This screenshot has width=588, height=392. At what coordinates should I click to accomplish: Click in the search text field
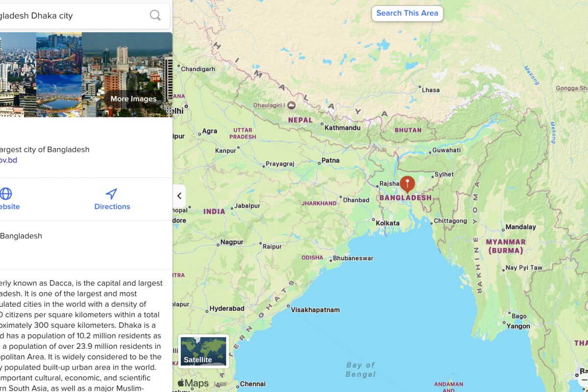(73, 16)
